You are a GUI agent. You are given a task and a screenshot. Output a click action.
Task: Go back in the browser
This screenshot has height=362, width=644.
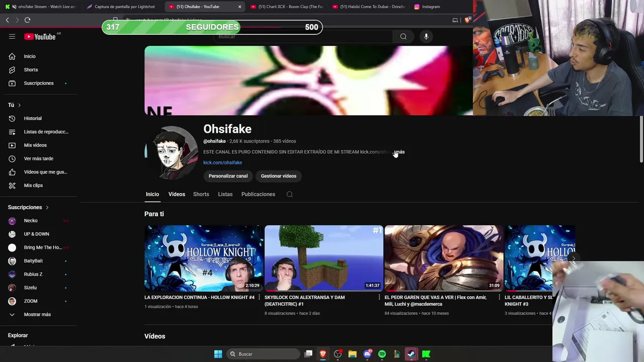point(7,20)
